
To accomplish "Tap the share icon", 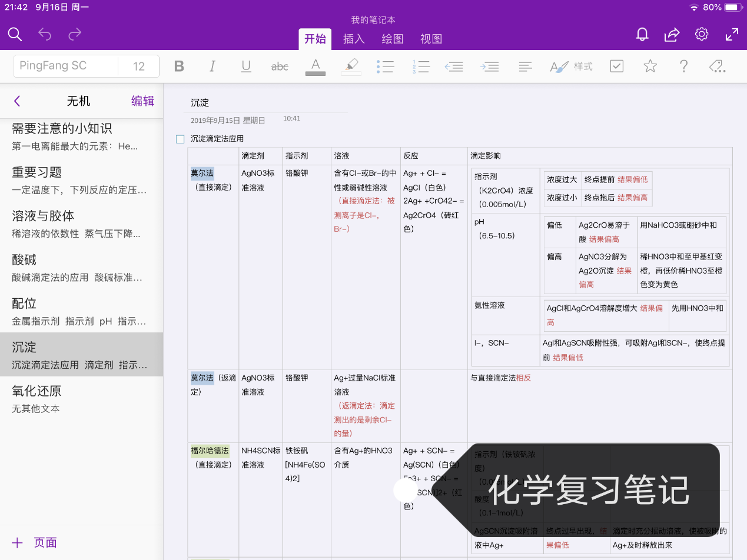I will (672, 35).
